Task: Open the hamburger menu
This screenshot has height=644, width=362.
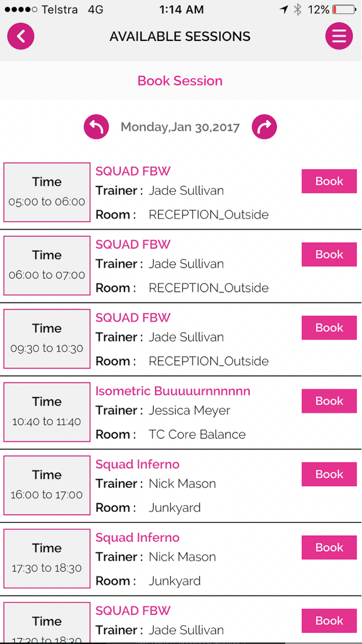Action: click(339, 36)
